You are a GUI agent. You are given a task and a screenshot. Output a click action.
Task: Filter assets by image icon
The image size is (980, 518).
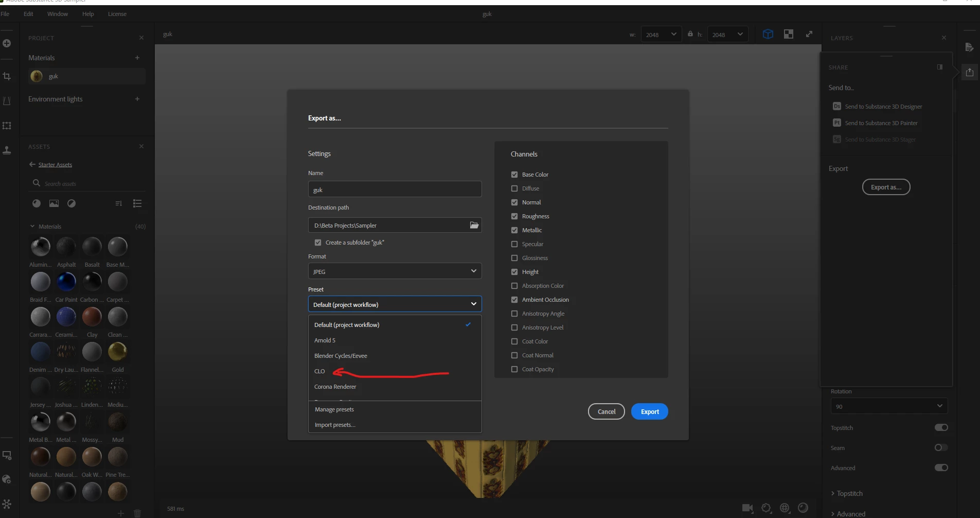pyautogui.click(x=54, y=203)
